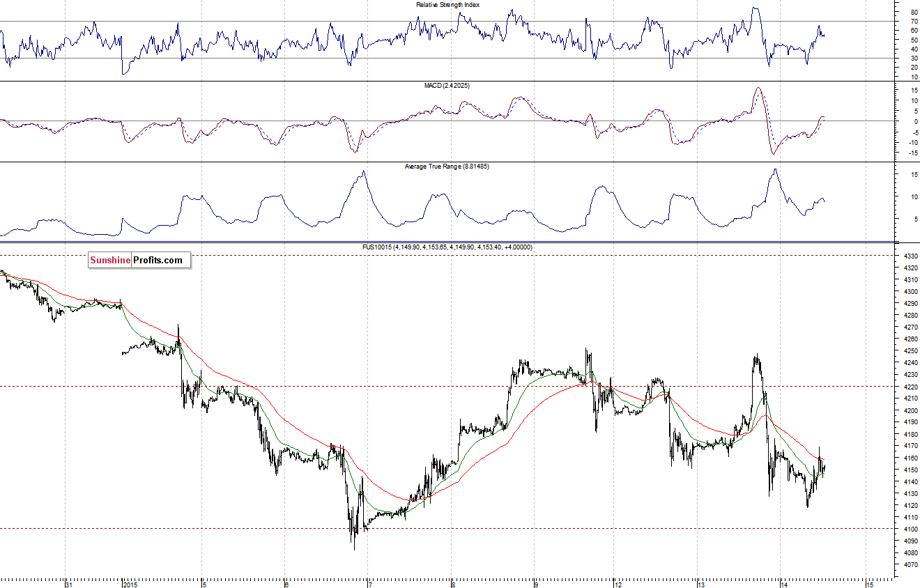The image size is (920, 588).
Task: Click the 14 date label on time axis
Action: click(783, 585)
